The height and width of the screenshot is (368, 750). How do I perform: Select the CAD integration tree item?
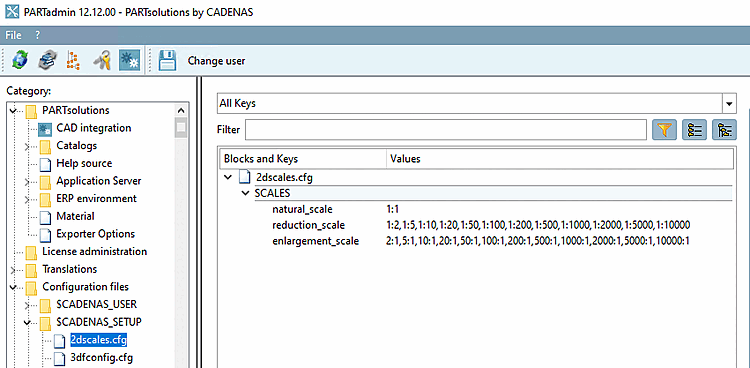pos(93,128)
